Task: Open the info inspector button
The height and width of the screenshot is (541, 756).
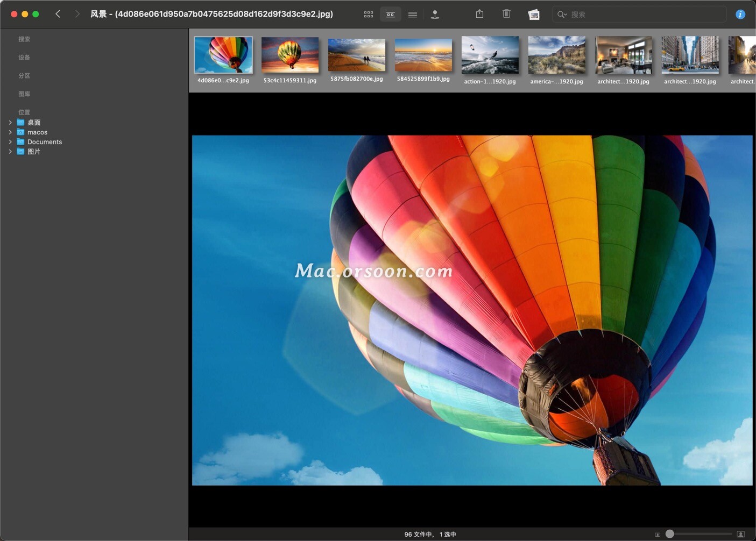Action: [x=740, y=15]
